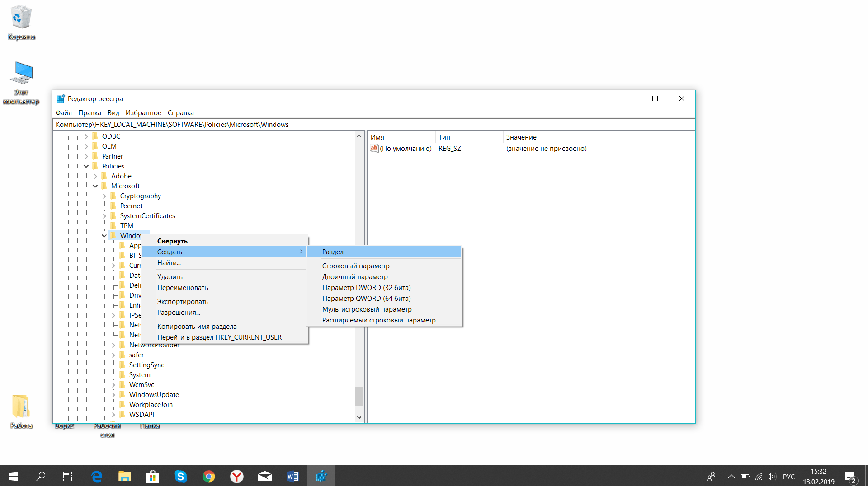Open Yandex Browser from the taskbar
Viewport: 868px width, 486px height.
coord(236,476)
